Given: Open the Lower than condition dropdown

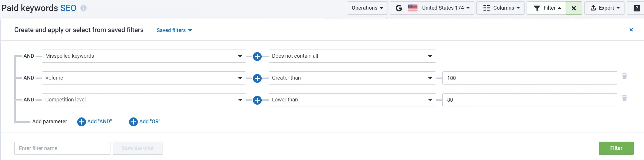Looking at the screenshot, I should (352, 100).
